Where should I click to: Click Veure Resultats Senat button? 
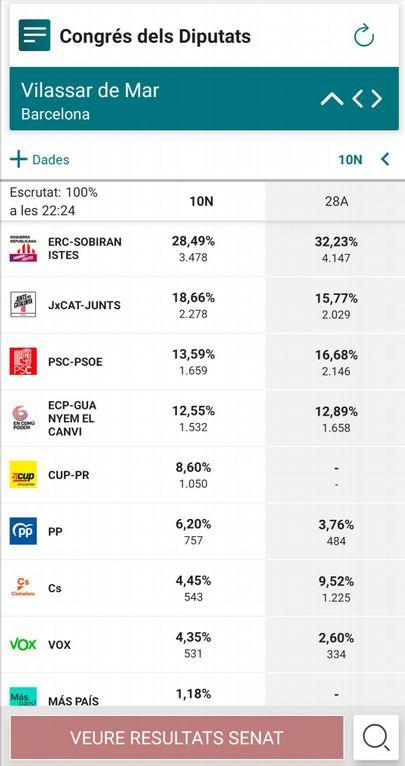tap(177, 738)
